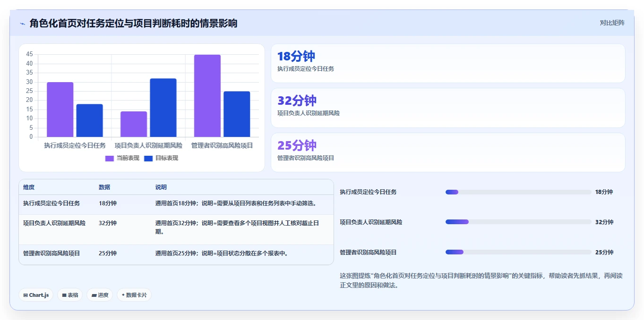Click the blue bar for 项目负责人识别延期风险
Screen dimensions: 644x320
[x=163, y=108]
